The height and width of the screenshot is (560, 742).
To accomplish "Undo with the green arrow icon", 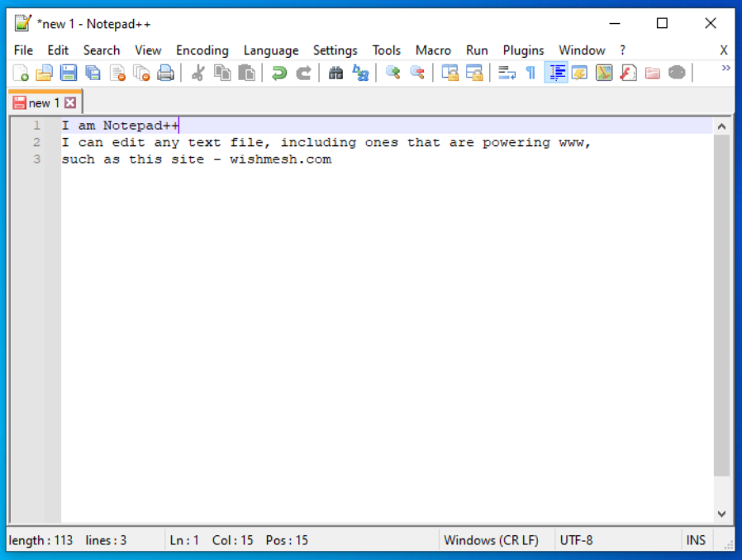I will pyautogui.click(x=279, y=73).
